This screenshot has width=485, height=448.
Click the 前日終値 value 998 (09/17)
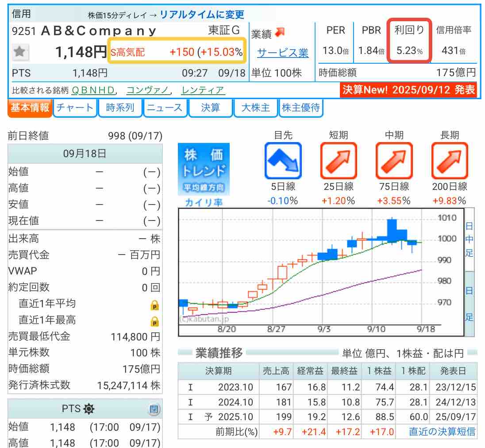135,136
